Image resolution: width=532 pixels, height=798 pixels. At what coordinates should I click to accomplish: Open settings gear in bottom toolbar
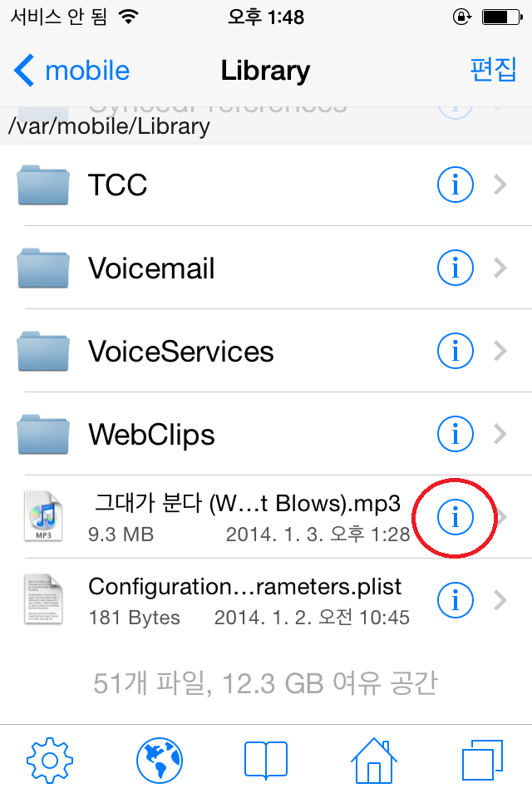coord(49,761)
